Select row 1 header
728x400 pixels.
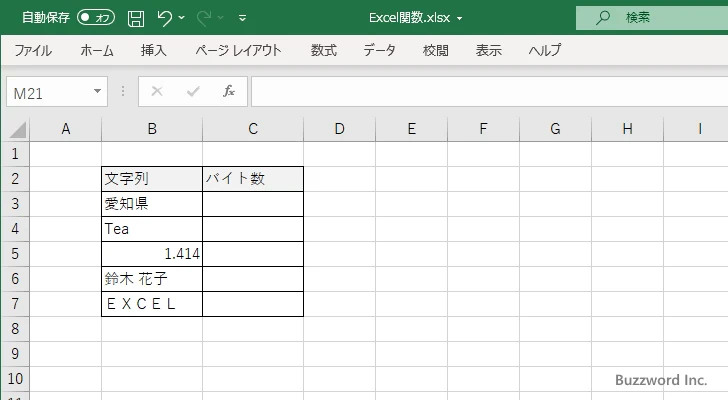click(15, 154)
